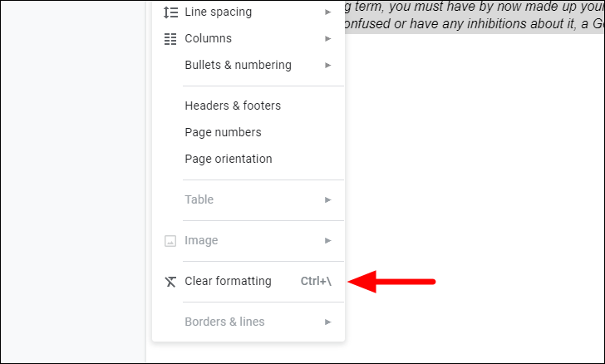Choose the Clear formatting text entry
This screenshot has width=605, height=364.
[228, 281]
